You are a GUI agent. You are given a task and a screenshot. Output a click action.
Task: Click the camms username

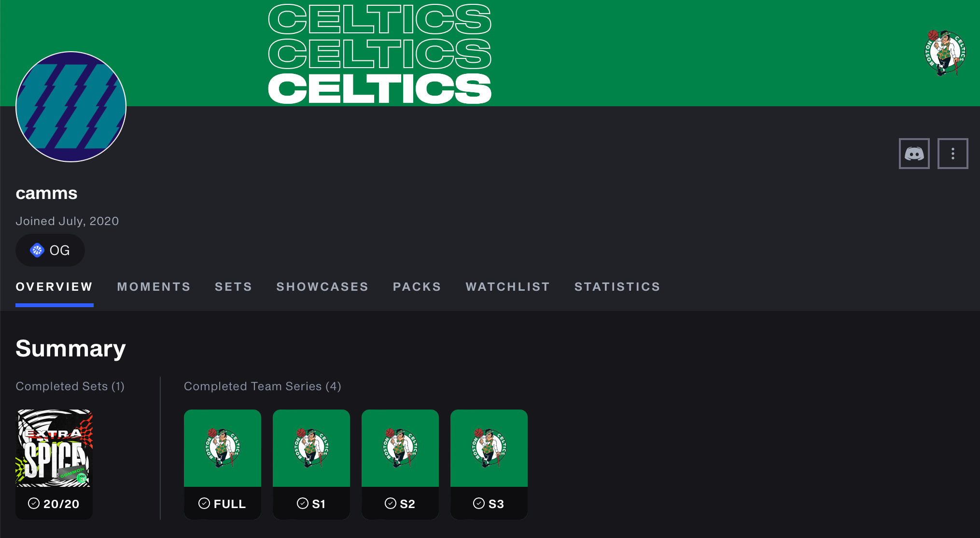click(46, 193)
